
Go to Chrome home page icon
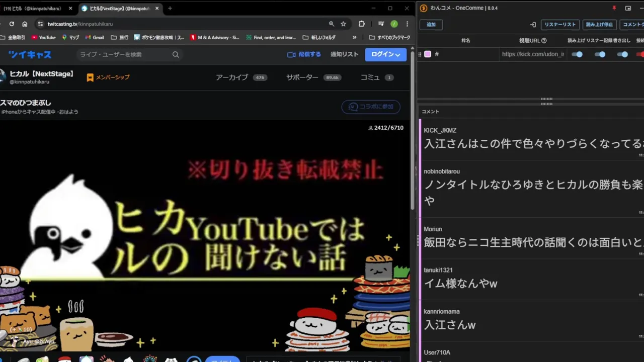pos(25,24)
